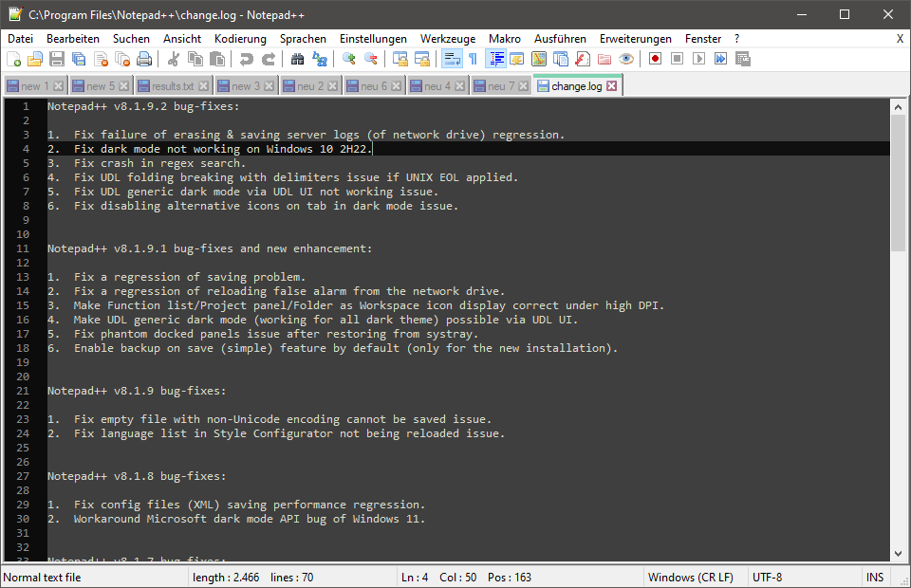Close all files toolbar icon
Image resolution: width=911 pixels, height=588 pixels.
122,59
